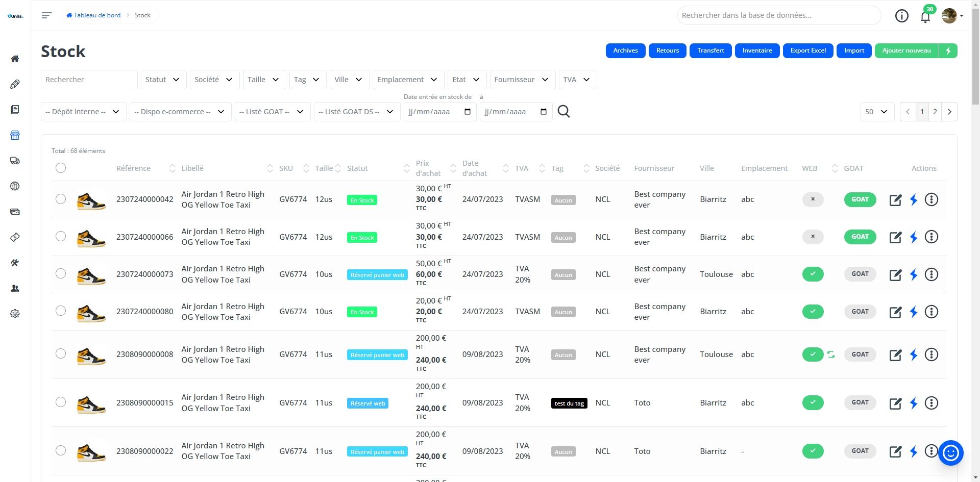Select the store sidebar icon
This screenshot has width=980, height=482.
(x=15, y=135)
